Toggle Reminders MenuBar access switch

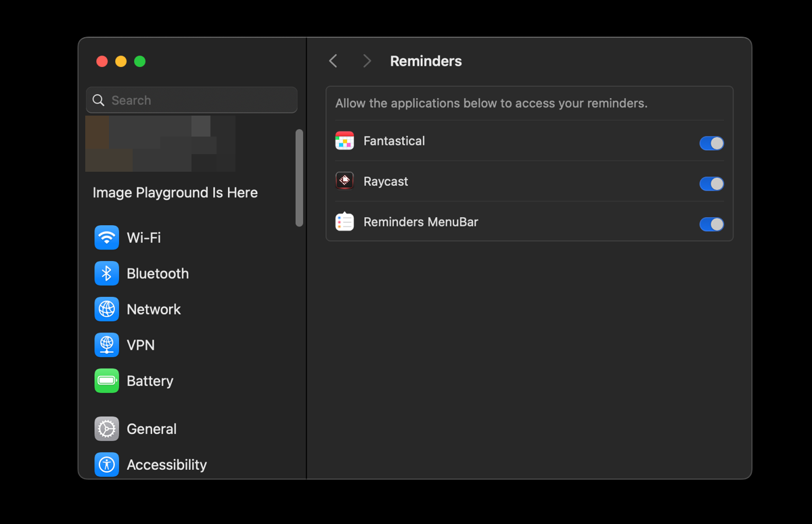pyautogui.click(x=711, y=224)
